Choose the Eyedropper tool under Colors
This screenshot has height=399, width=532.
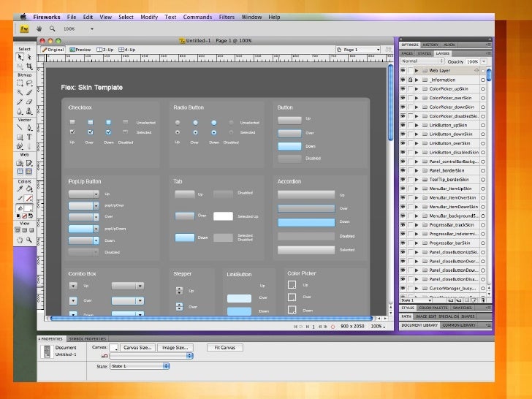[20, 189]
